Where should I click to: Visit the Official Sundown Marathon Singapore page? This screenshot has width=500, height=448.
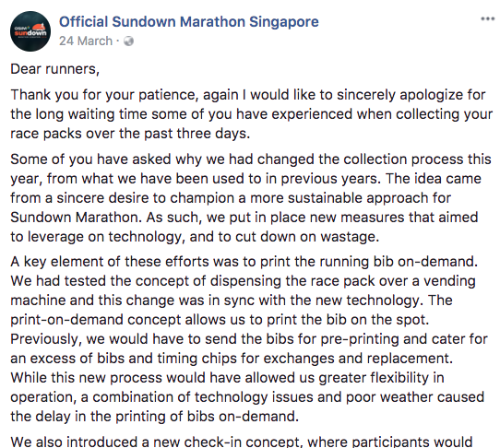point(189,22)
